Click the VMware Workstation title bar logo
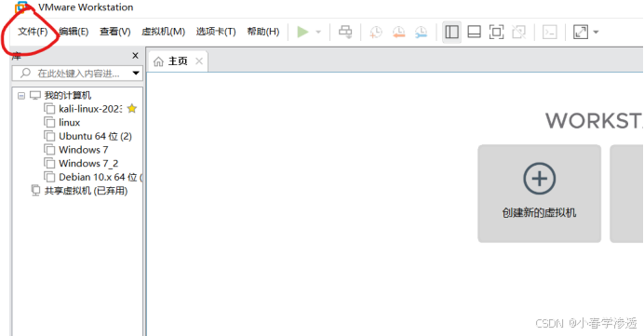The image size is (644, 336). pos(22,7)
